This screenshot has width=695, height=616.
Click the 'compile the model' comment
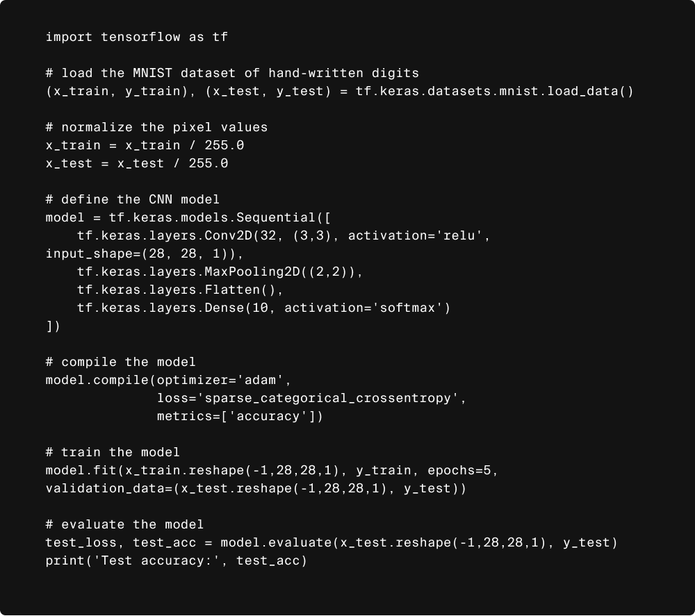120,362
